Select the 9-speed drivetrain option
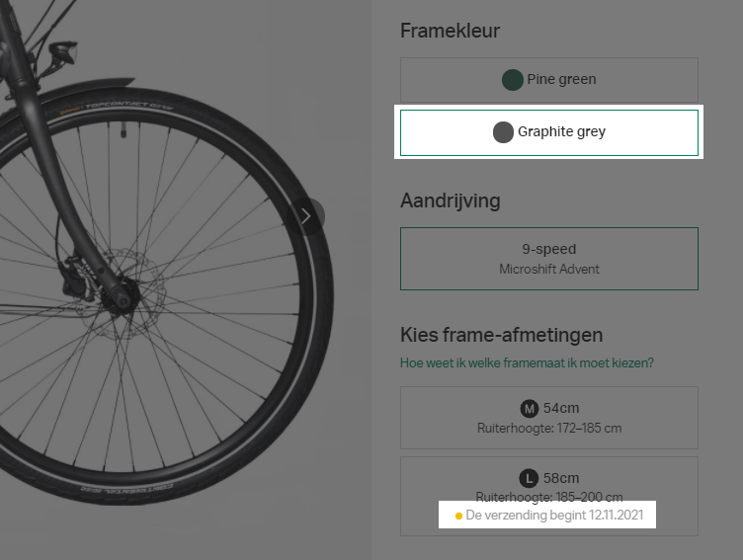 [548, 258]
